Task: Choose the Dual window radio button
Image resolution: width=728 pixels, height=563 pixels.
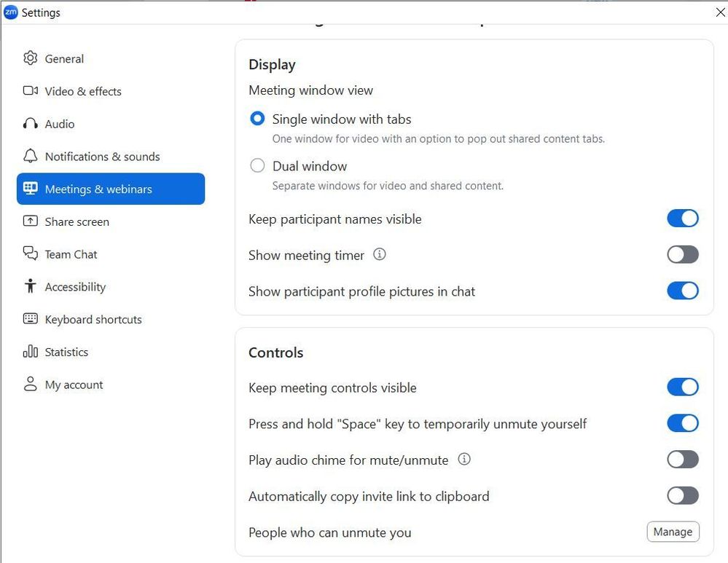Action: [257, 166]
